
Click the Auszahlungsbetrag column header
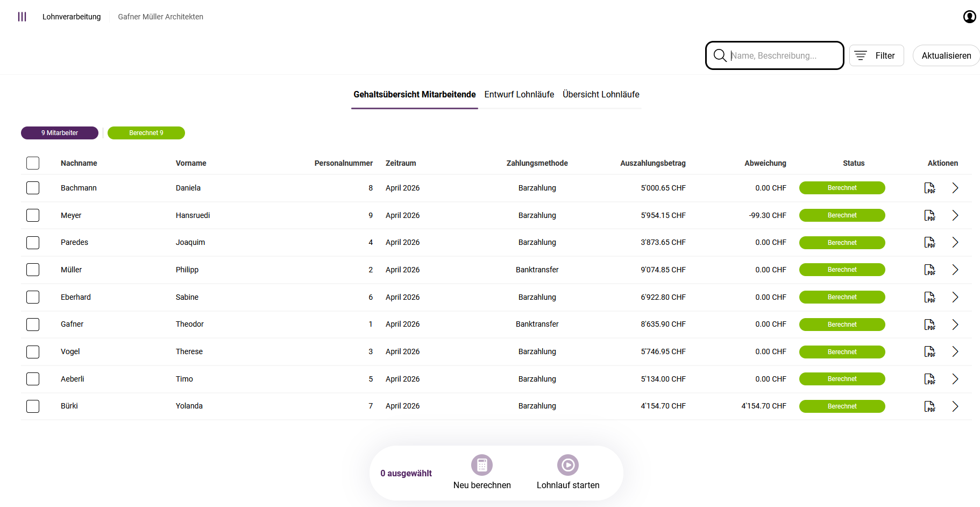tap(653, 163)
